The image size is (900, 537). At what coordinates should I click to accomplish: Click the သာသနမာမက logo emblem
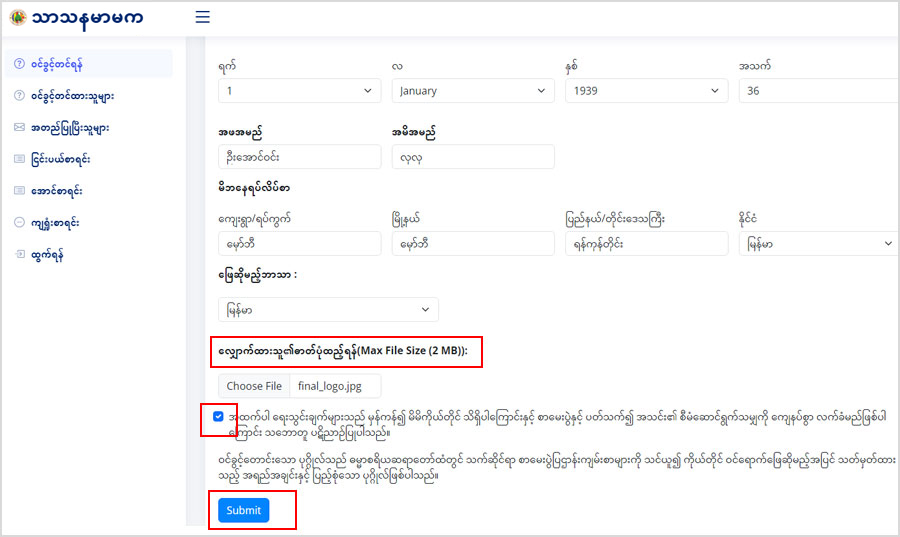(17, 18)
